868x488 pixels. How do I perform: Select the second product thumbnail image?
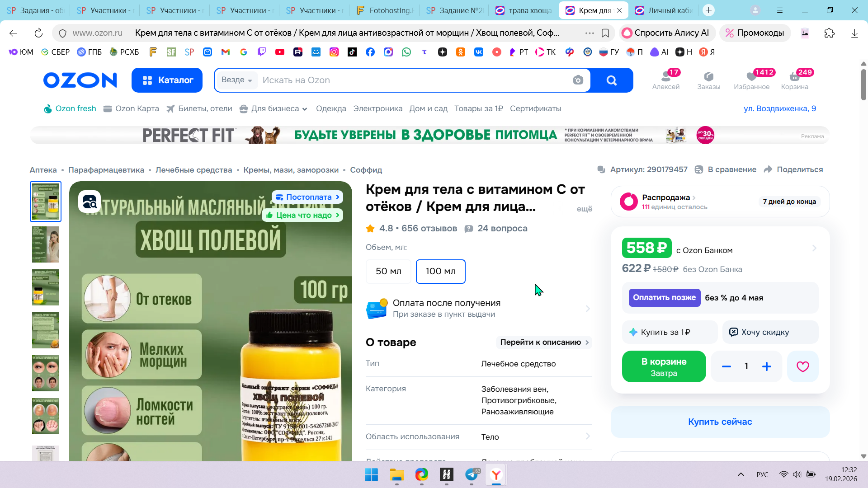point(46,244)
